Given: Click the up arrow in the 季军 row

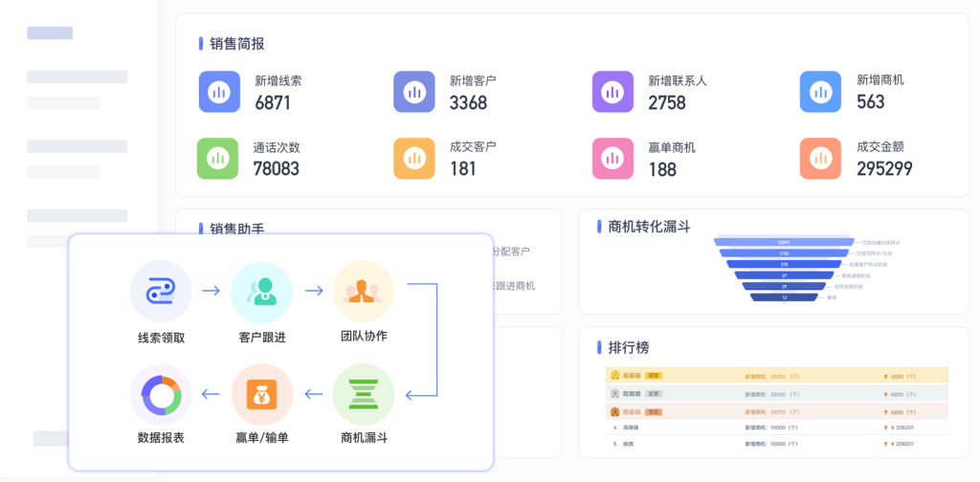Looking at the screenshot, I should [x=885, y=412].
